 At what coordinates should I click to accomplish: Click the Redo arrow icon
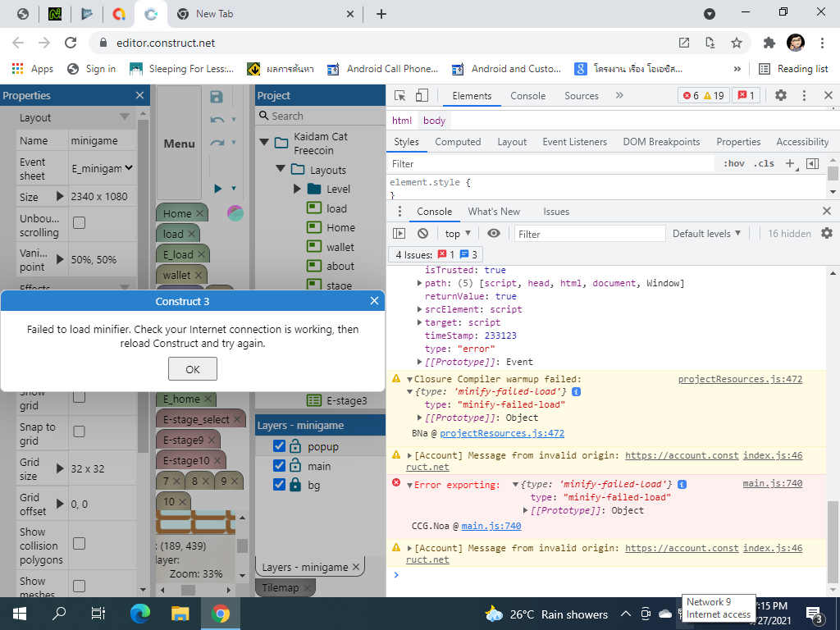point(217,143)
